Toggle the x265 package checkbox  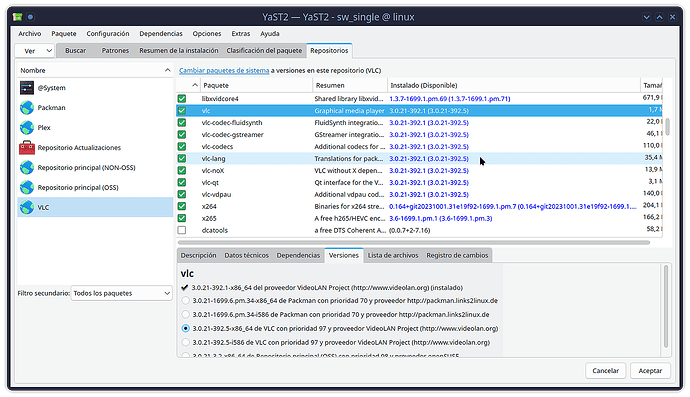tap(182, 218)
